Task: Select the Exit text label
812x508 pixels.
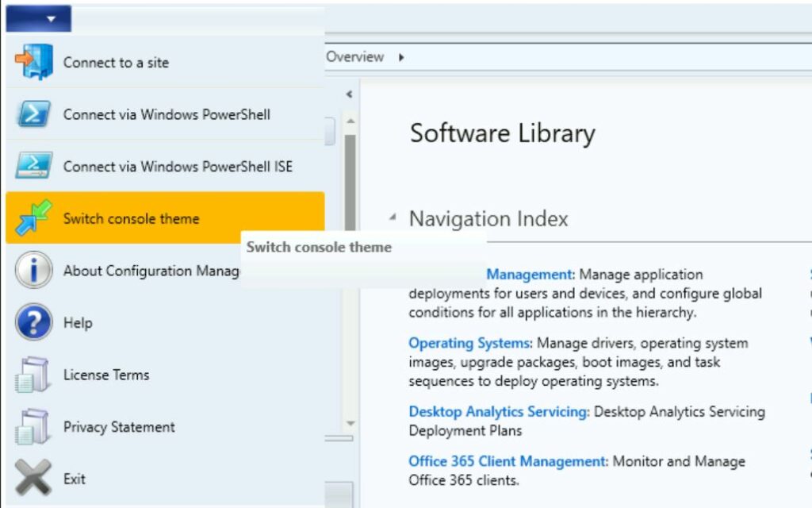Action: point(75,479)
